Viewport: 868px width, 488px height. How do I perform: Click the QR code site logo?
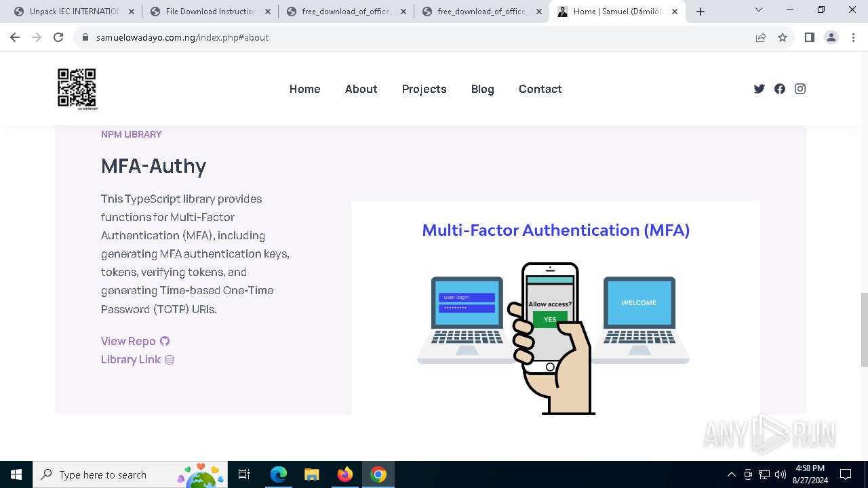77,89
